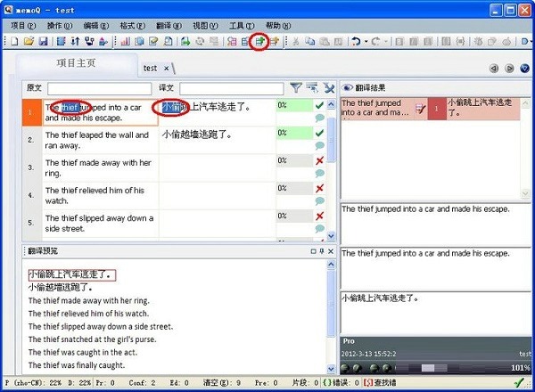Open the 翻译 menu

pos(177,26)
